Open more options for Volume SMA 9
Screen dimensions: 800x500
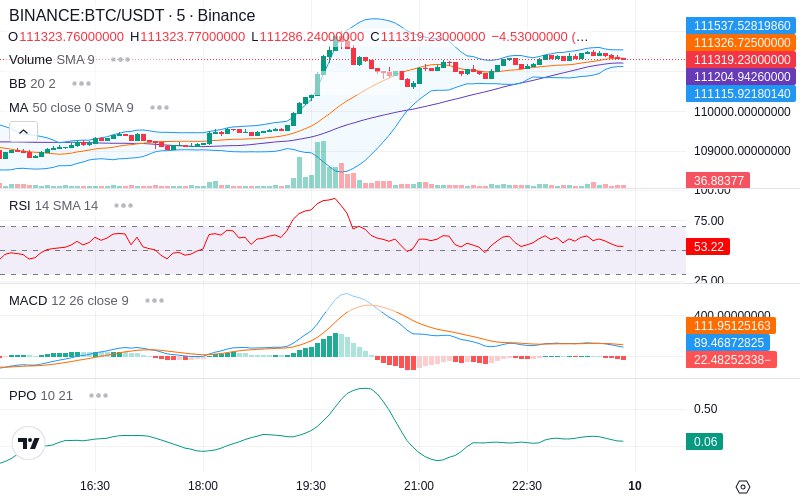point(120,60)
